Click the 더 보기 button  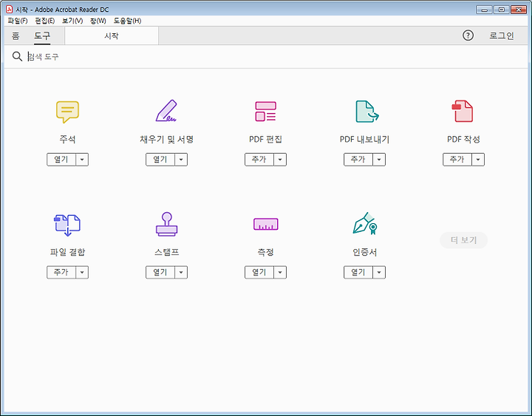[x=463, y=240]
